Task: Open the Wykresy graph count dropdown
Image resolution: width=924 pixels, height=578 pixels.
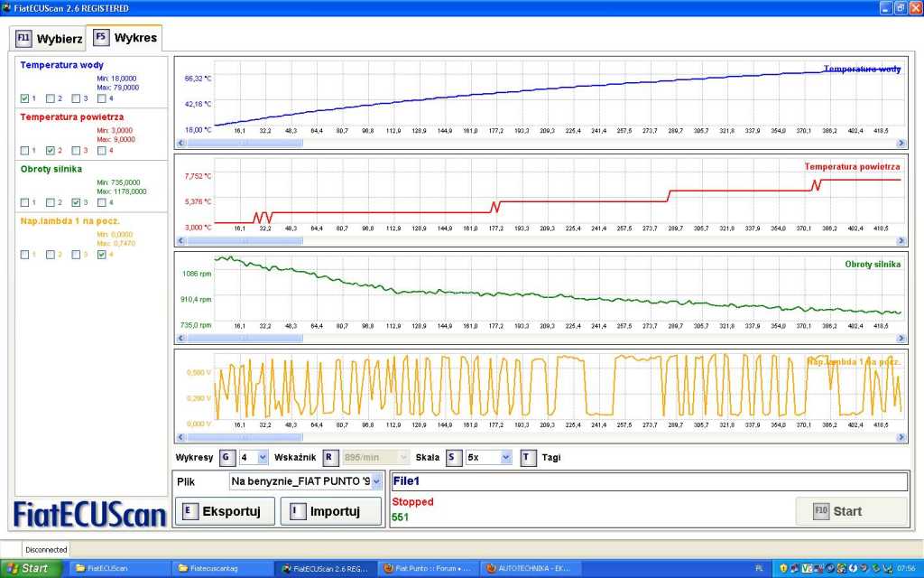Action: click(262, 458)
